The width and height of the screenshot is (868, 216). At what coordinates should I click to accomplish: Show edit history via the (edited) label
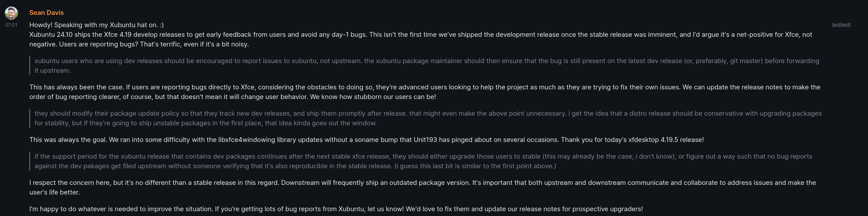[x=841, y=25]
